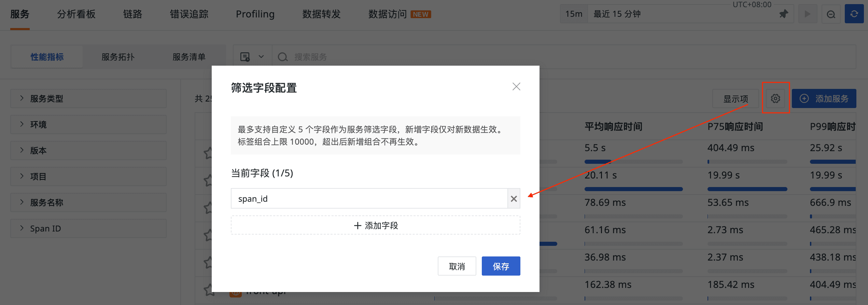Select the 服务拓扑 view tab
The width and height of the screenshot is (868, 305).
click(x=118, y=57)
